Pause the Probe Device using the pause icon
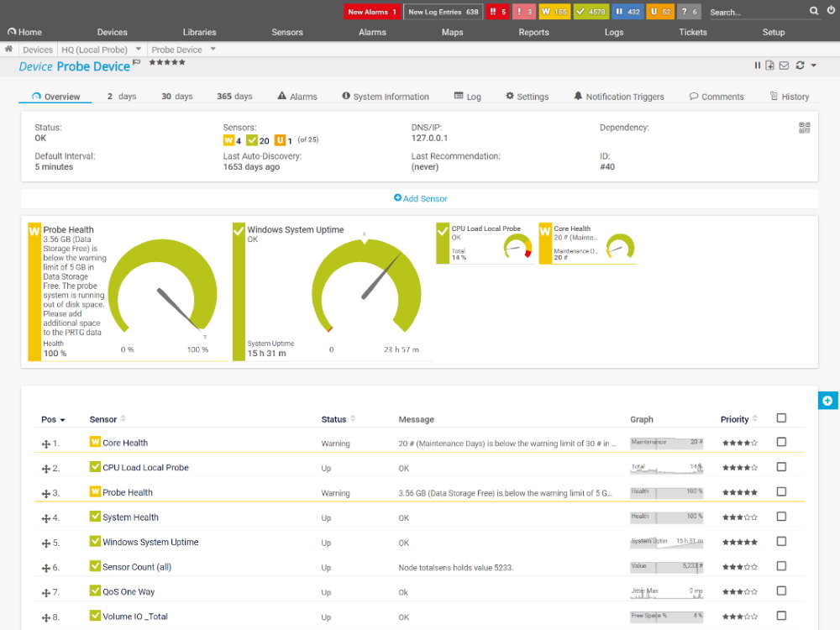The height and width of the screenshot is (630, 840). coord(757,65)
